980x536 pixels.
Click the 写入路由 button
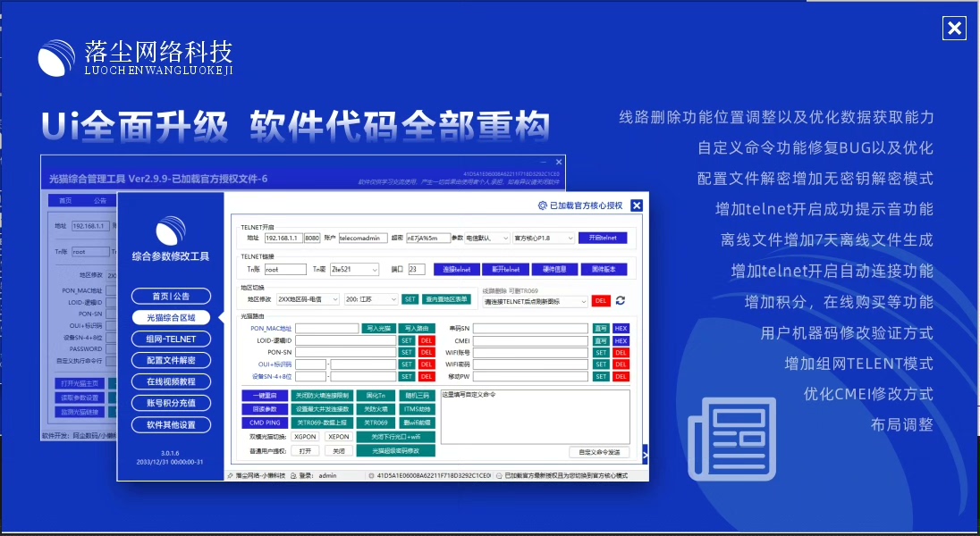[x=417, y=329]
